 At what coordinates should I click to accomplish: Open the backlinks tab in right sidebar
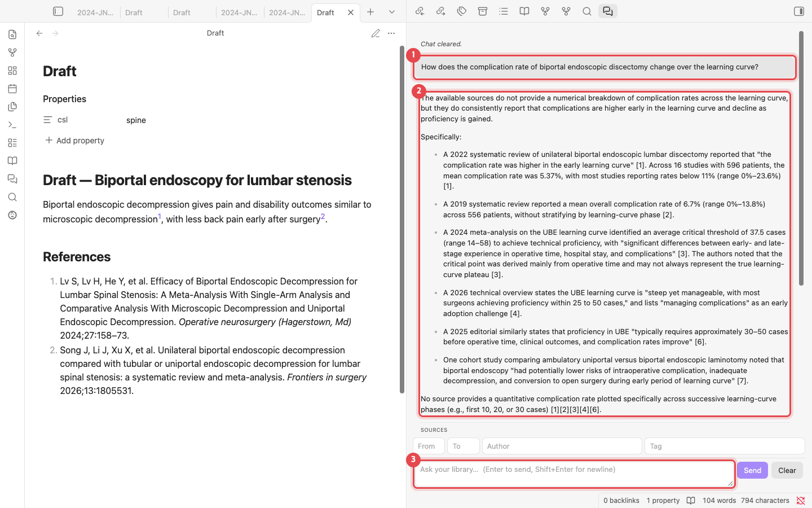420,11
